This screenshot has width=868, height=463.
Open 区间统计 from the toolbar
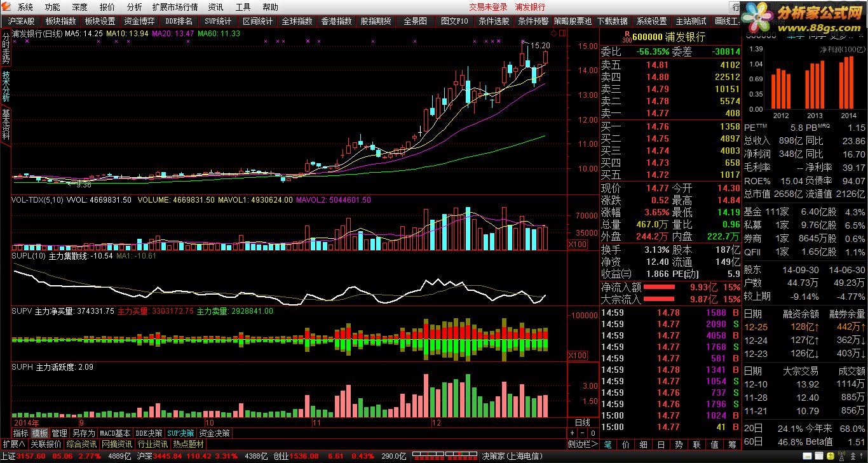[x=257, y=21]
